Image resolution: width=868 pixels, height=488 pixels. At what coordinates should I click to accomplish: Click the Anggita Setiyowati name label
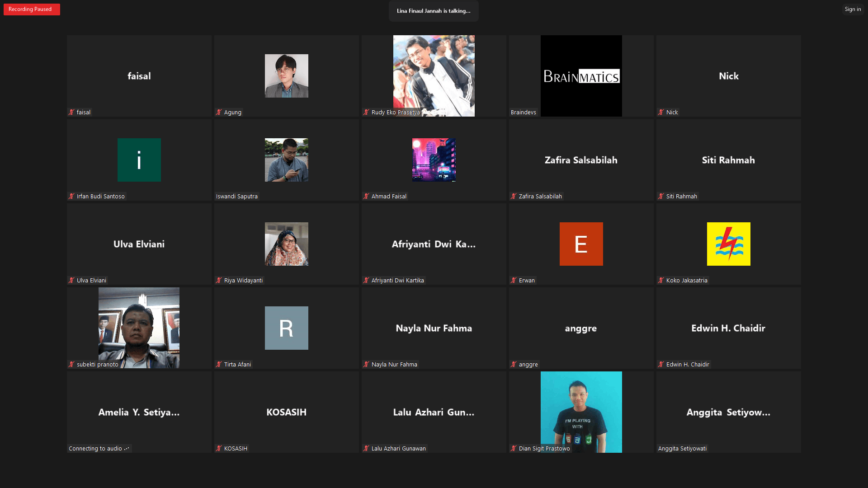(682, 448)
